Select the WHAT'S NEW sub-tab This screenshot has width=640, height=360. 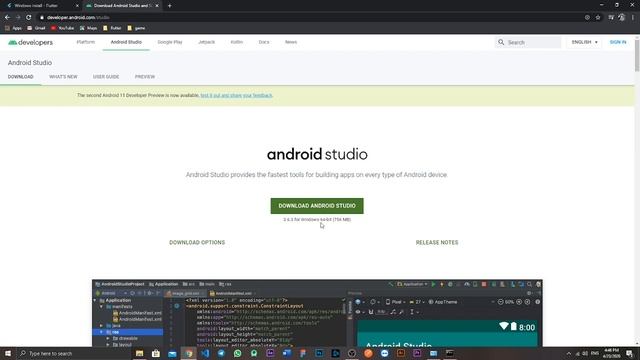63,77
